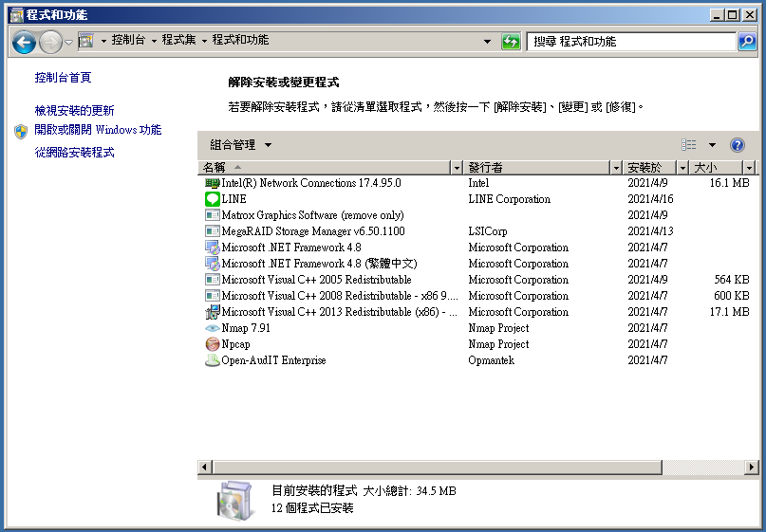Click the Control Panel icon in address bar

(x=86, y=41)
